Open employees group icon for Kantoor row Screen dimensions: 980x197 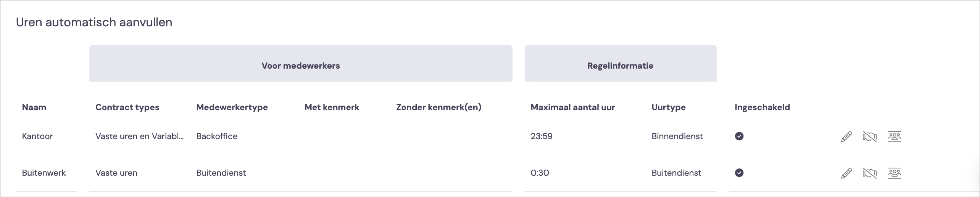pyautogui.click(x=894, y=137)
